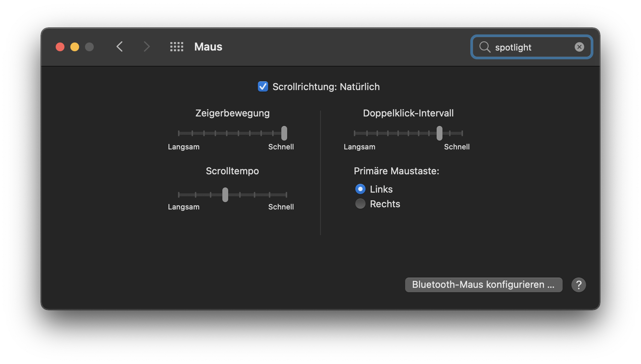Set Zeigerbewegung slider to the slowest tick
641x364 pixels.
pos(179,133)
